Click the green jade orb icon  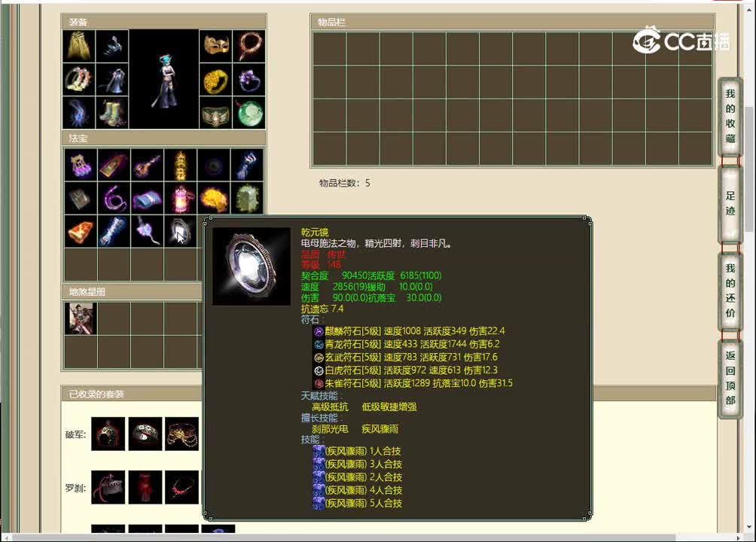(x=248, y=113)
